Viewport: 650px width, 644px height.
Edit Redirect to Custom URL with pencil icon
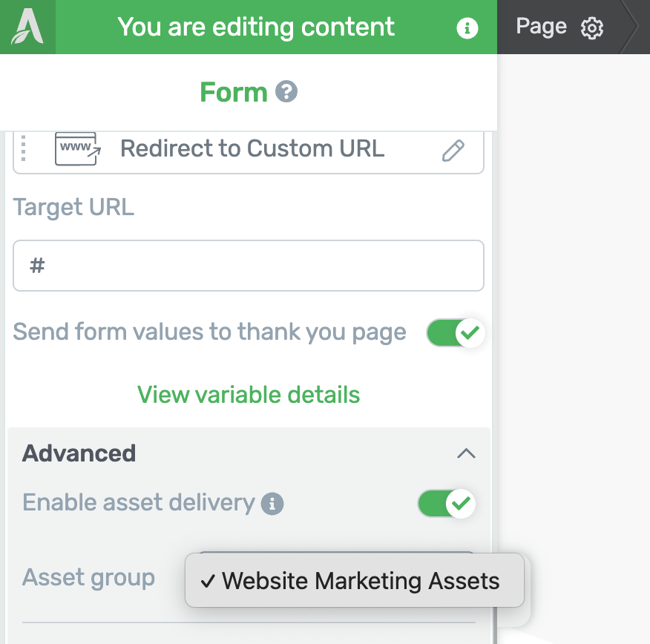point(453,150)
